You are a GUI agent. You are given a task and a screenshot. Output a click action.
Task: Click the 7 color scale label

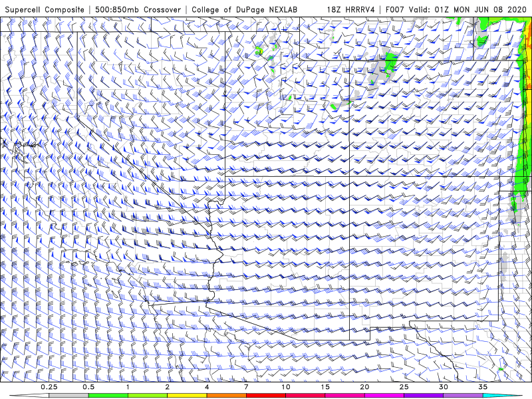246,387
